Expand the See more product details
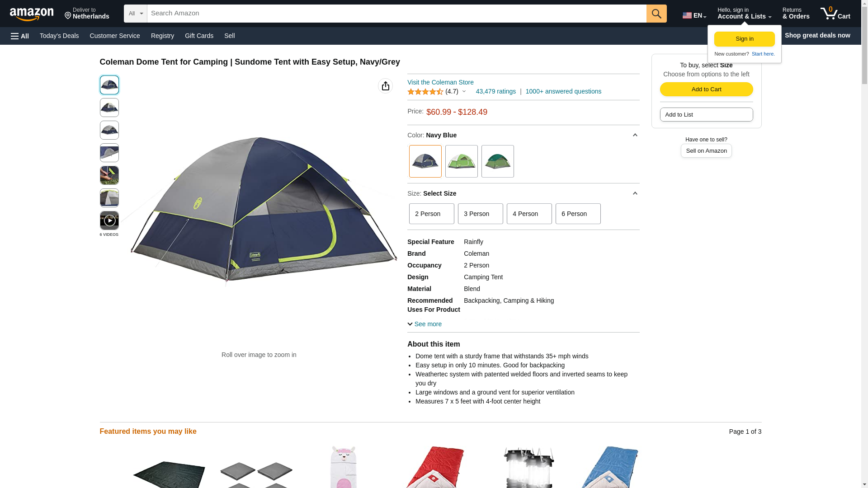 425,324
